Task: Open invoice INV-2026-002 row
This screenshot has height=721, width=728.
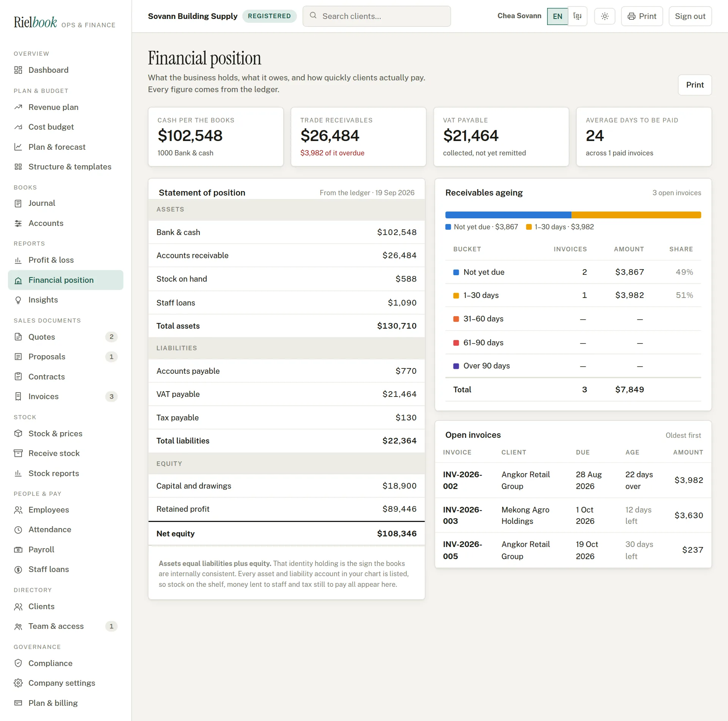Action: click(573, 480)
